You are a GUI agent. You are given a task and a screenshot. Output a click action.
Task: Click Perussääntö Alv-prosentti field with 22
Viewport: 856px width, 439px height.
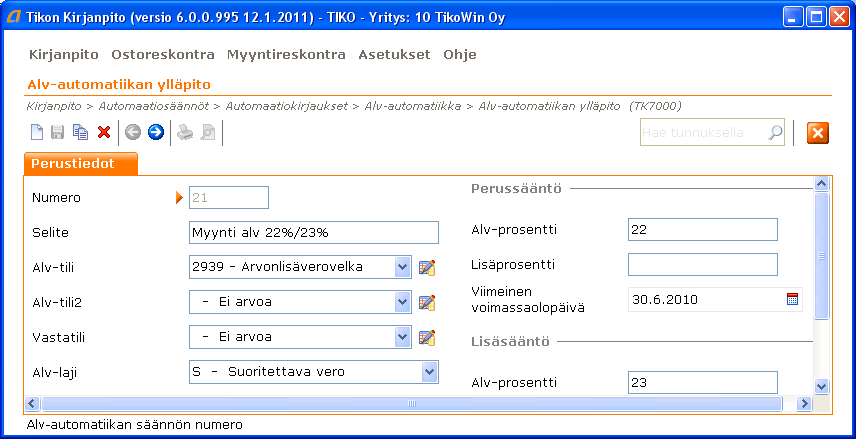coord(703,229)
